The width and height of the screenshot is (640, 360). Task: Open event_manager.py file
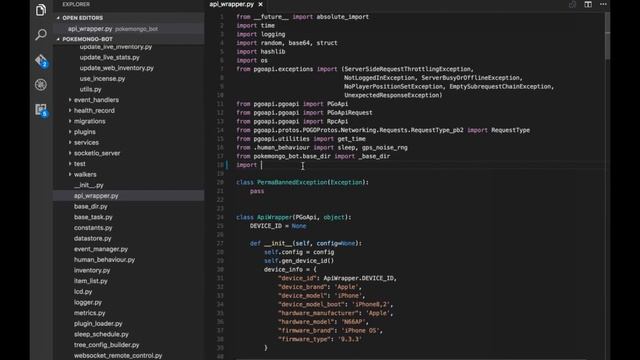pos(101,249)
